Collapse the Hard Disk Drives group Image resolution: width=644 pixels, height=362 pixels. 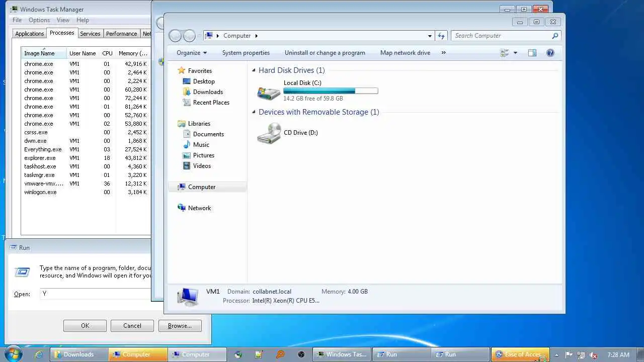coord(254,70)
